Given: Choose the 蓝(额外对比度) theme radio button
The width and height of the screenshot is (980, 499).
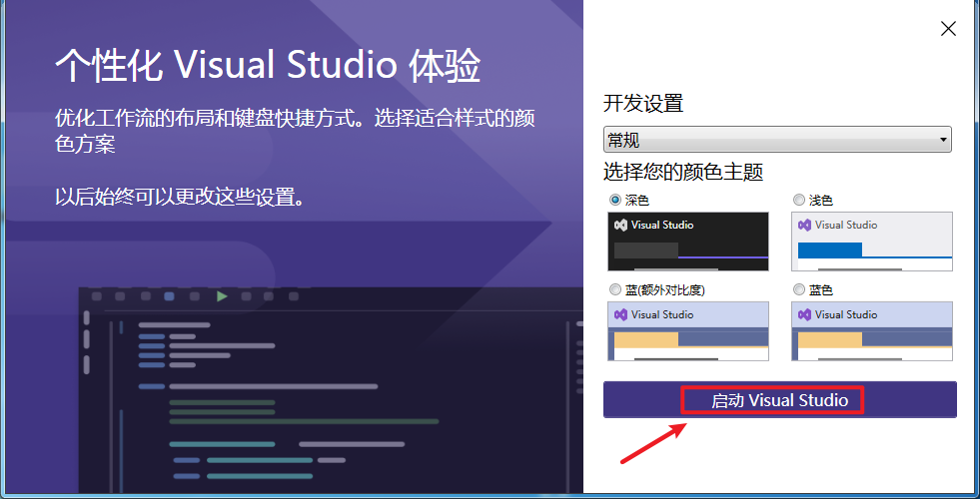Looking at the screenshot, I should (615, 289).
